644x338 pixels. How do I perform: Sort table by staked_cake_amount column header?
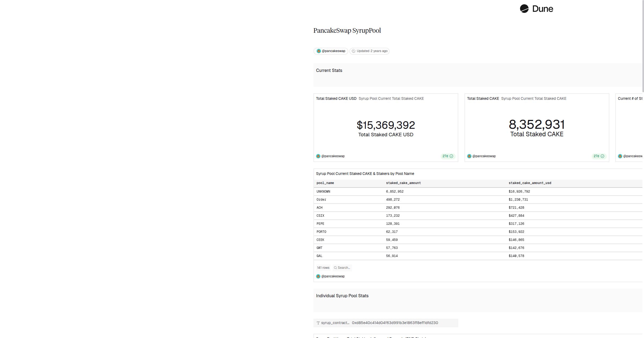pos(403,183)
